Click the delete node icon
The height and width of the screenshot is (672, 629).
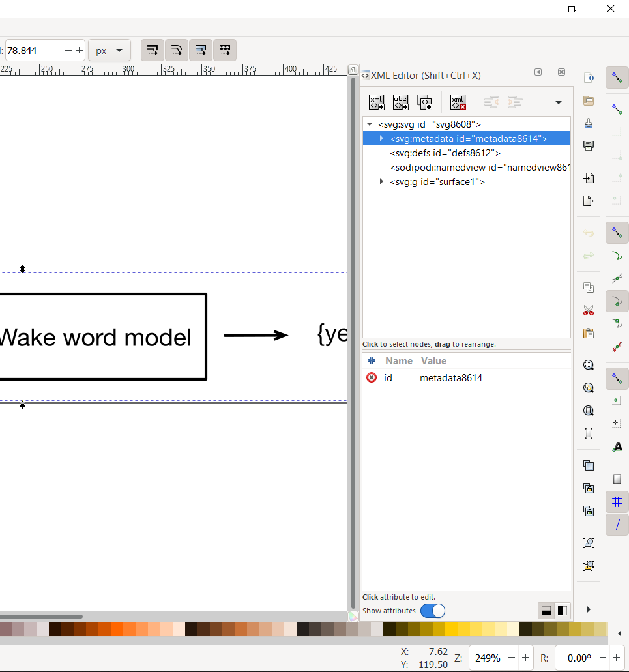click(x=458, y=102)
